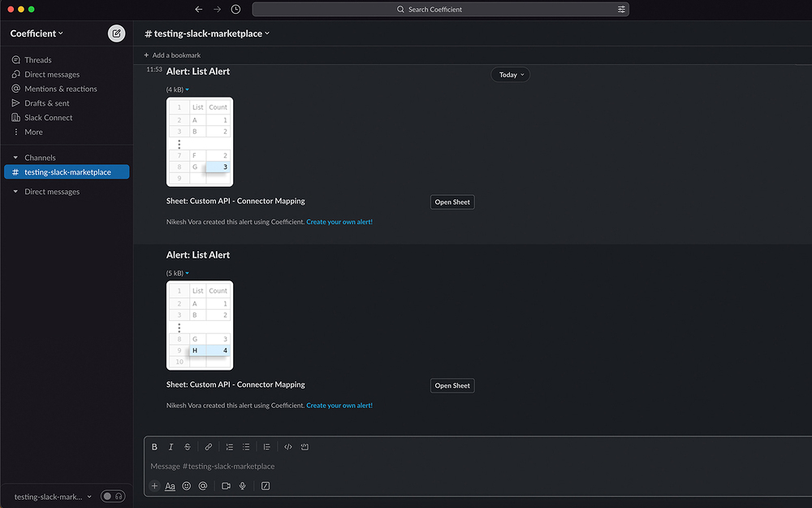
Task: Click Open Sheet in the second alert
Action: coord(452,385)
